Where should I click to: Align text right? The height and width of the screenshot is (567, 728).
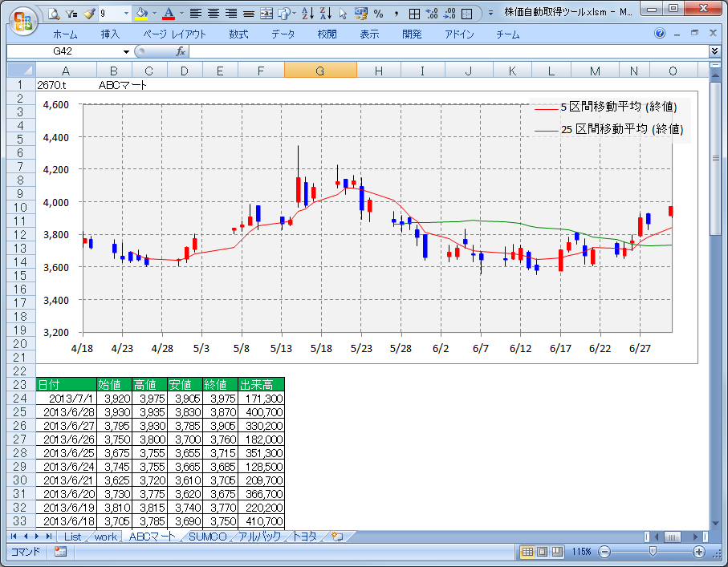pyautogui.click(x=231, y=14)
